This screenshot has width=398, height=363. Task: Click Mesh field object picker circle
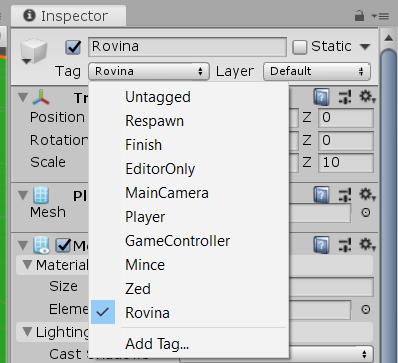366,213
